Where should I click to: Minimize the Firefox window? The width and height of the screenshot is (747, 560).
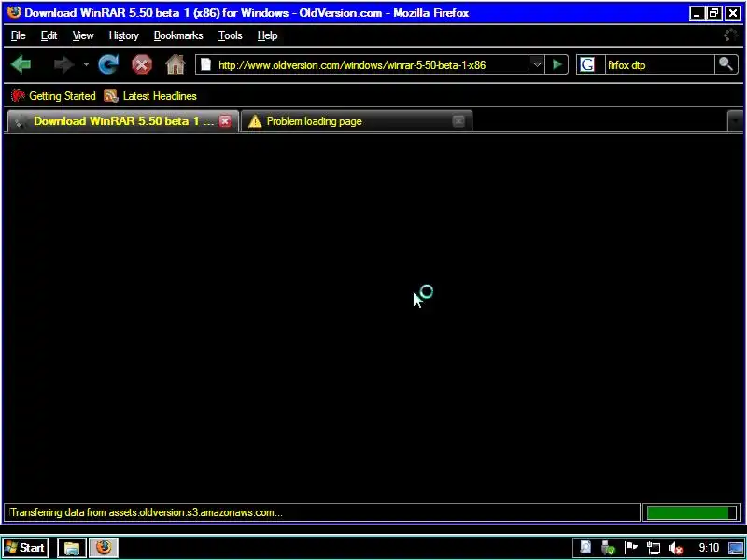(x=697, y=13)
